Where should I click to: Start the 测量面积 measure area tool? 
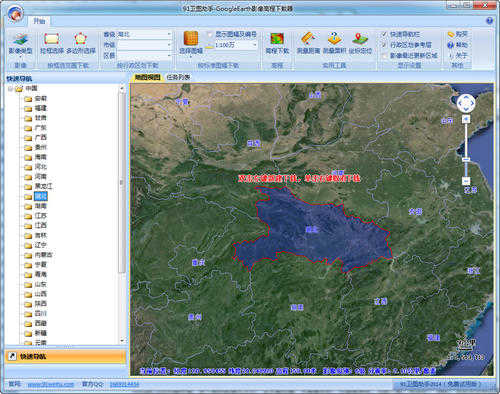pyautogui.click(x=334, y=43)
